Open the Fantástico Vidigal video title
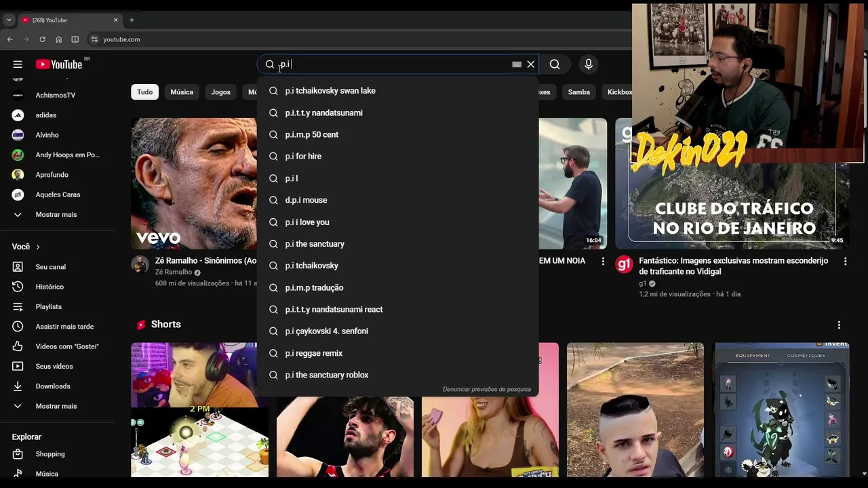Image resolution: width=868 pixels, height=488 pixels. (734, 266)
